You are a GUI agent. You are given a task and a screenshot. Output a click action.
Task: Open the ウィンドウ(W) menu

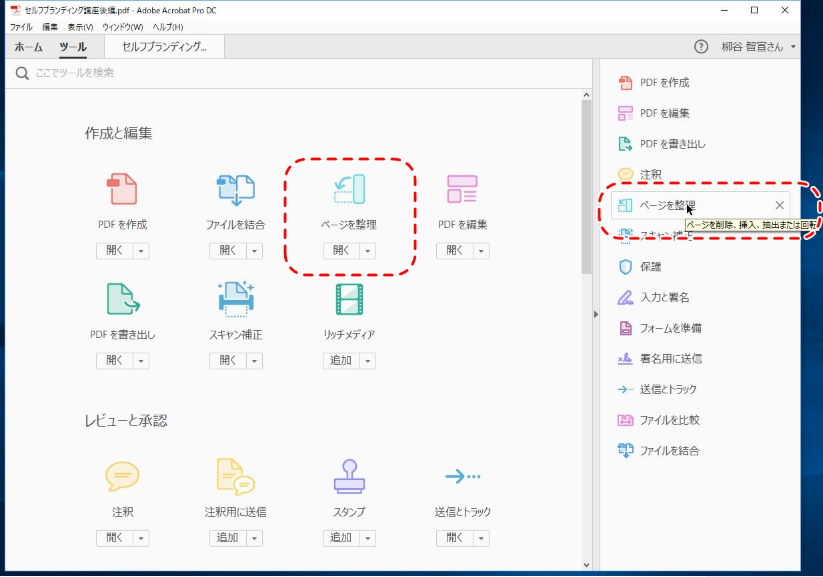pyautogui.click(x=122, y=27)
